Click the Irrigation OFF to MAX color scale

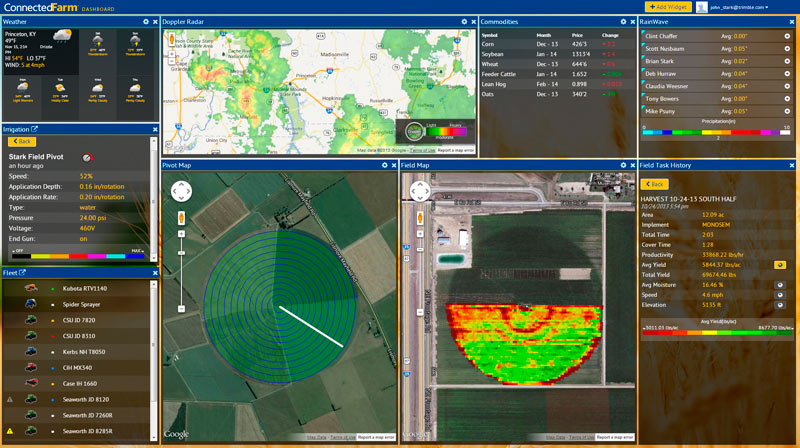tap(78, 256)
